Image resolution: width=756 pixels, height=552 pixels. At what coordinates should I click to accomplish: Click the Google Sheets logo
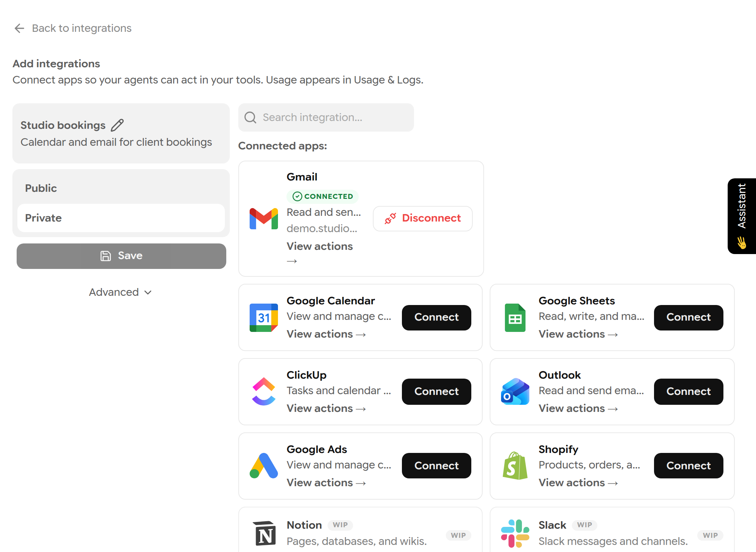515,318
